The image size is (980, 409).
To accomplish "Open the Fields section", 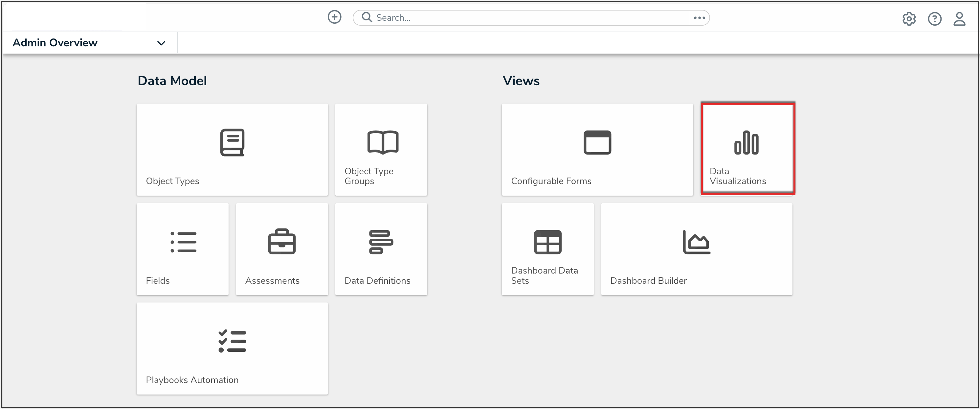I will tap(183, 249).
